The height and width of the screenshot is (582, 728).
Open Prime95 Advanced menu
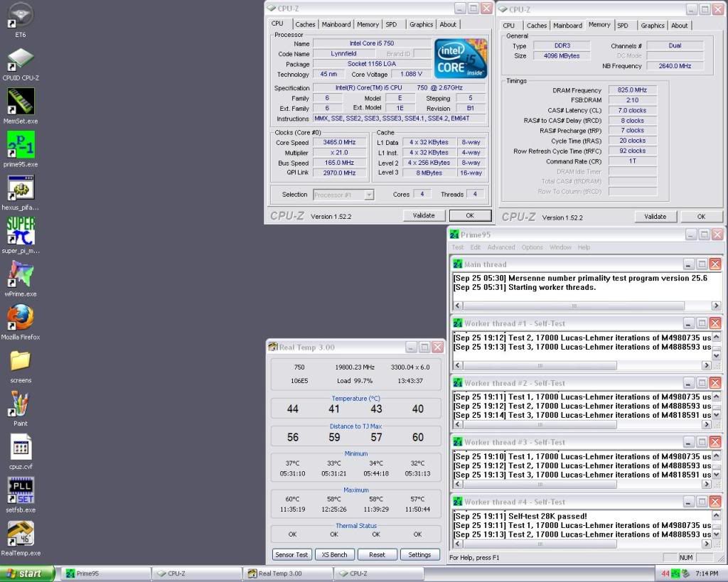tap(501, 247)
